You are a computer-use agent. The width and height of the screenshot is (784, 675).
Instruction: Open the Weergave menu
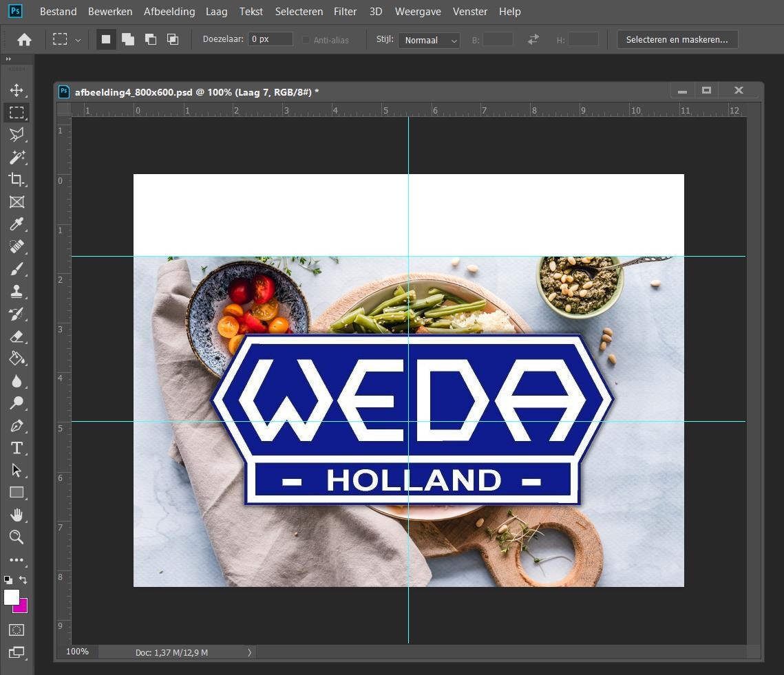tap(418, 12)
